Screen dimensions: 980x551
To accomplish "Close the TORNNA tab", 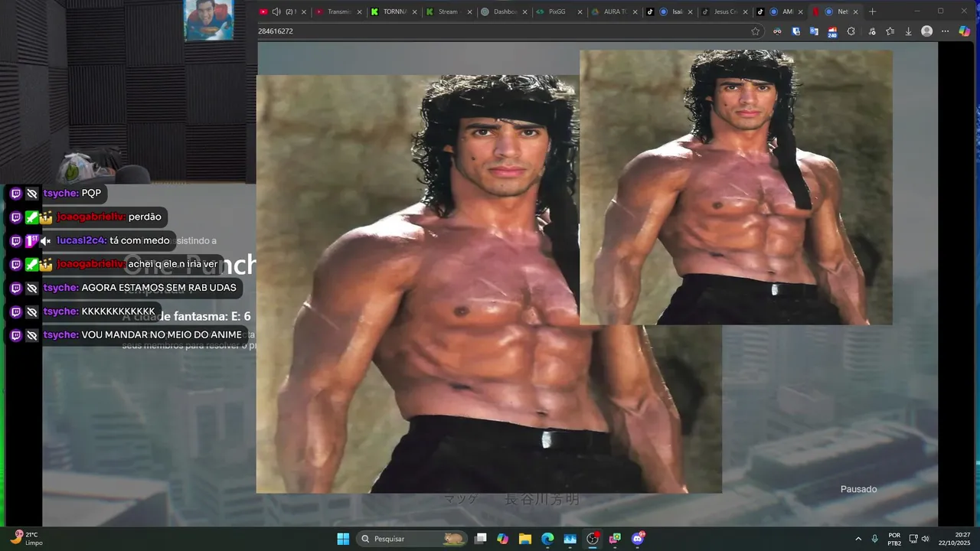I will click(x=414, y=12).
